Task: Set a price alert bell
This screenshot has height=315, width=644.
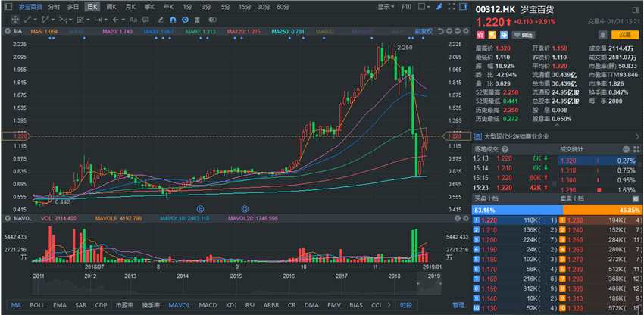Action: click(602, 35)
